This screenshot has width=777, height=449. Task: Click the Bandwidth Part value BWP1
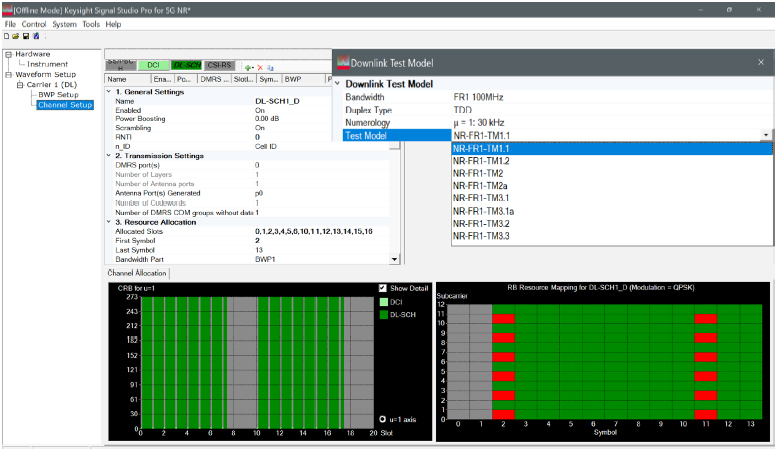[265, 259]
